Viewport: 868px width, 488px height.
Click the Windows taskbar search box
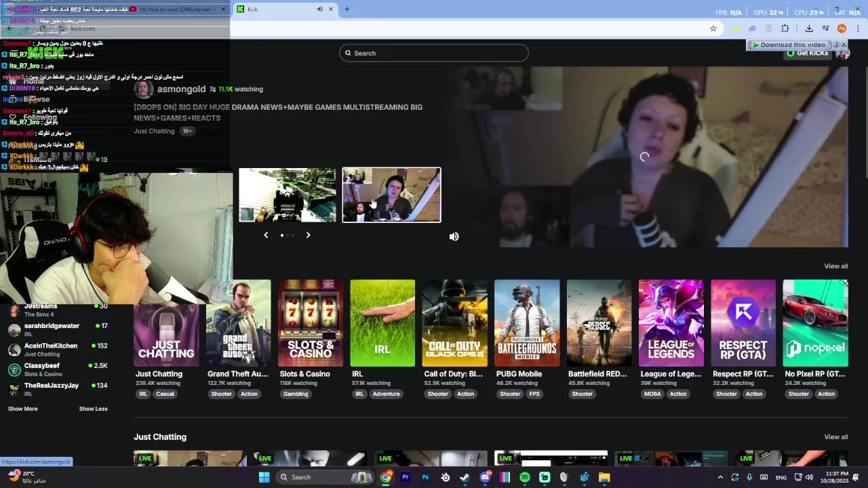324,477
